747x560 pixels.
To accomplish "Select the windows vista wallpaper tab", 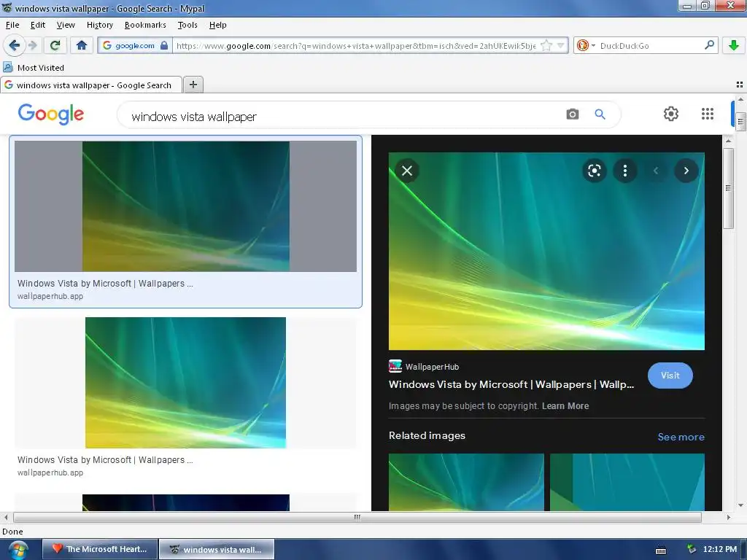I will 91,85.
